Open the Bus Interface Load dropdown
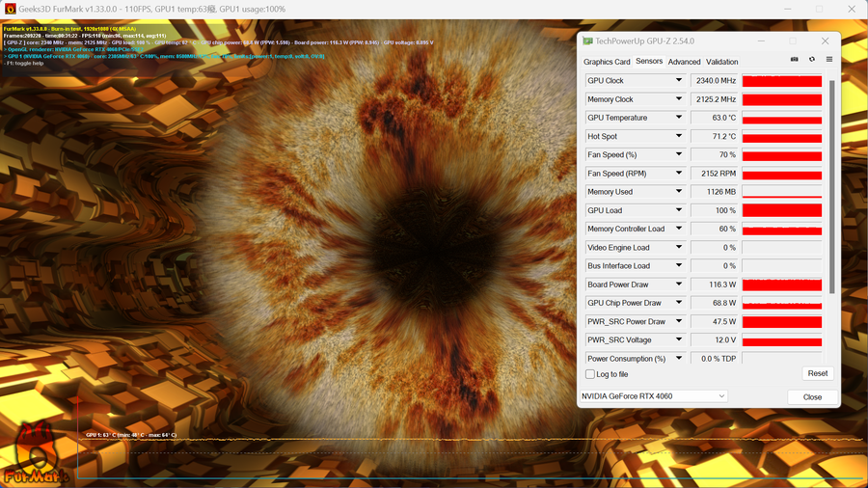 [x=679, y=265]
